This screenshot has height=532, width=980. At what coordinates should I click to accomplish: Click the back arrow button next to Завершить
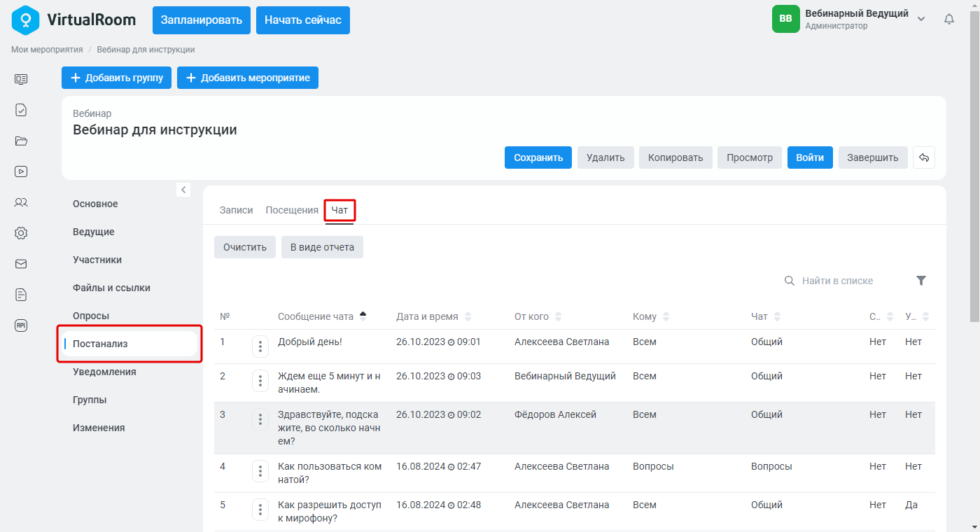924,157
